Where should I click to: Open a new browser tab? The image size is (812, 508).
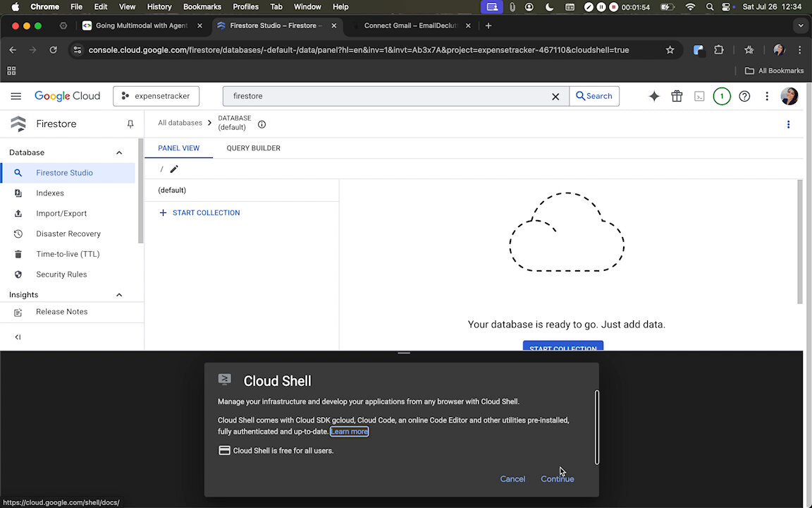(488, 25)
